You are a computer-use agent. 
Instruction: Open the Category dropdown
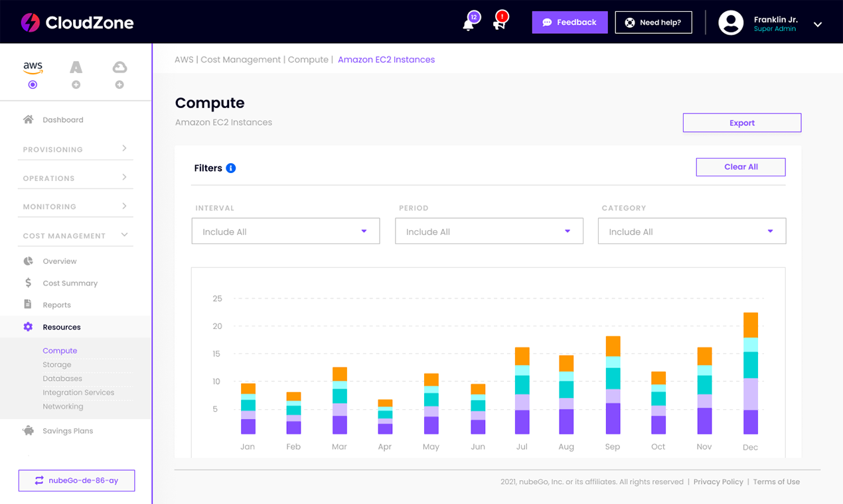[692, 231]
